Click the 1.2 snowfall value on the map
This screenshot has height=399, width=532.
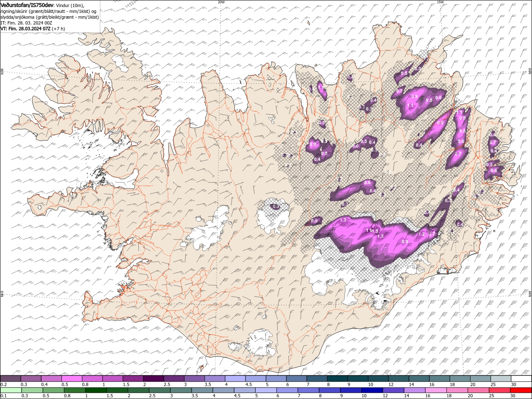pyautogui.click(x=421, y=234)
